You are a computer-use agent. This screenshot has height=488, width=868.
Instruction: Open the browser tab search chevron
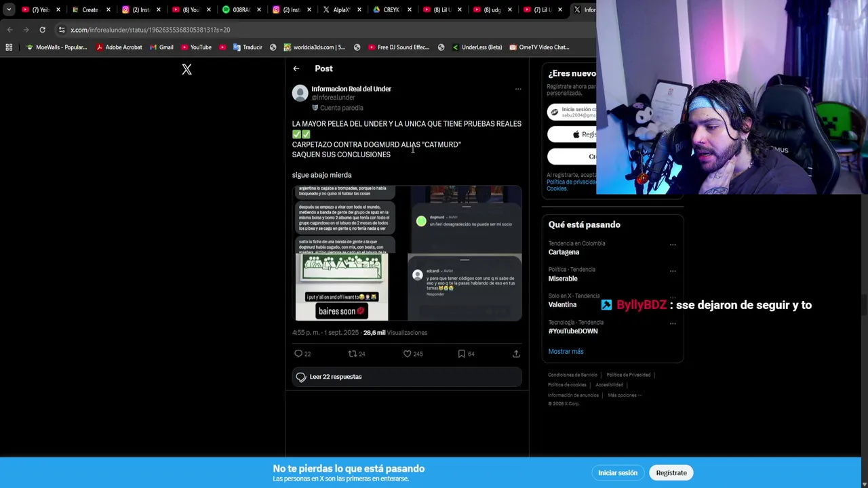pyautogui.click(x=8, y=9)
